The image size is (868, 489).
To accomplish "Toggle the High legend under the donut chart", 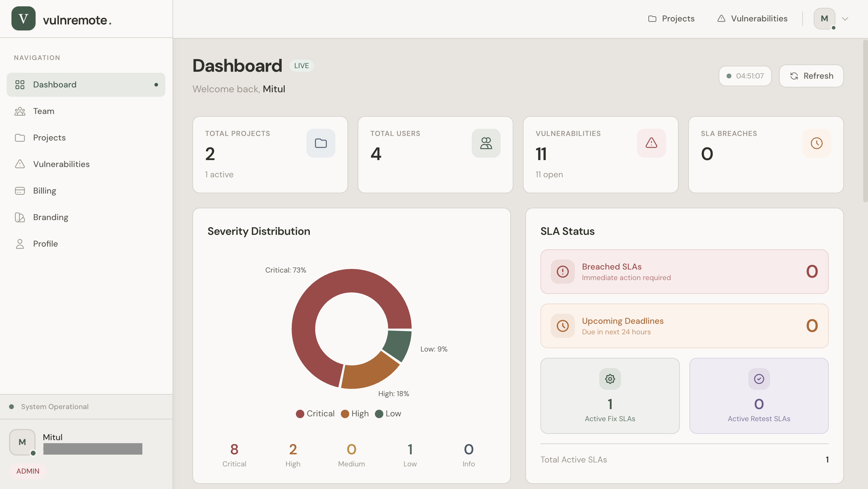I will pyautogui.click(x=354, y=414).
